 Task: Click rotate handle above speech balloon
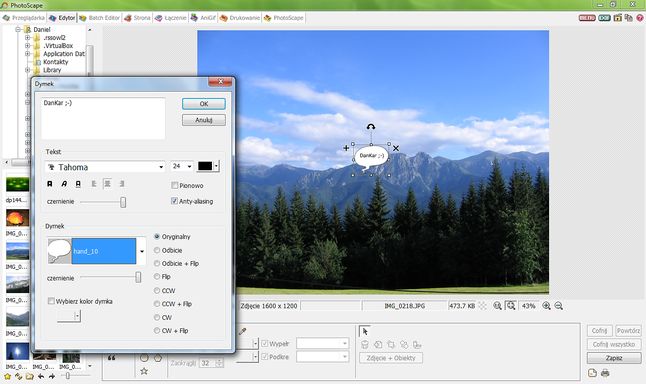pos(371,127)
